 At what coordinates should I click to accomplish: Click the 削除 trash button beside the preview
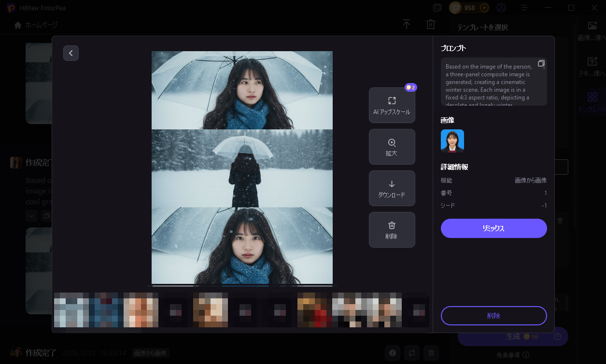point(392,230)
